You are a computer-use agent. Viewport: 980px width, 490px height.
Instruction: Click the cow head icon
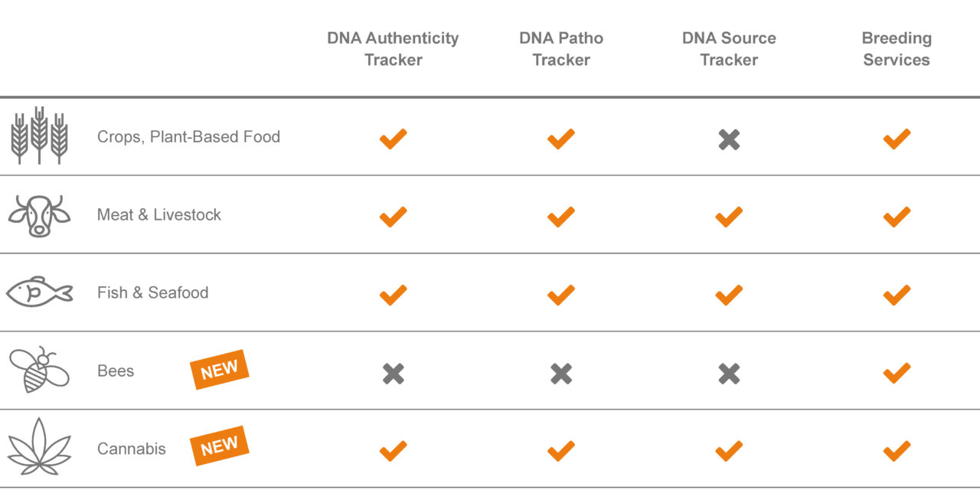click(x=39, y=215)
